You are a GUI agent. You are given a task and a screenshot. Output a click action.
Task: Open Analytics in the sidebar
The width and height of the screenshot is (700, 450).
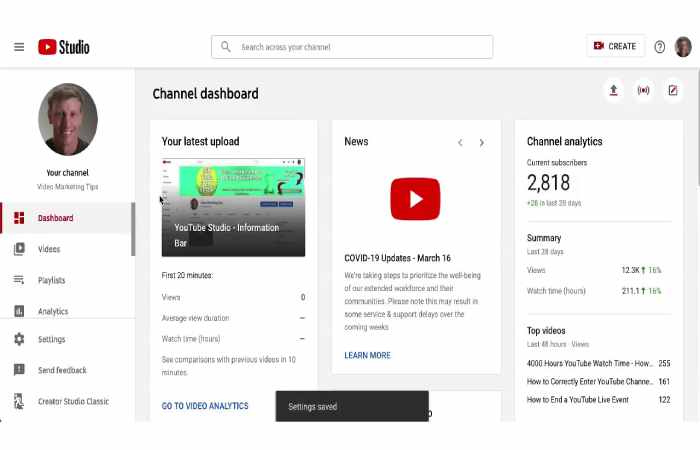point(67,311)
